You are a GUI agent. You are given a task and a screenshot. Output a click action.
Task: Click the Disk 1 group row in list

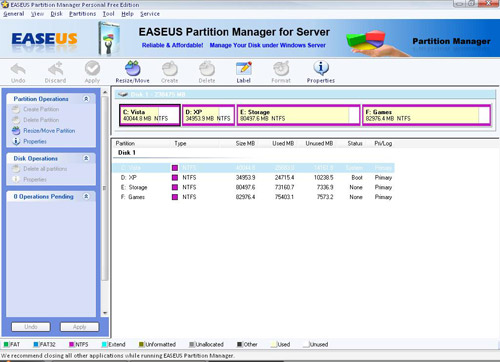click(127, 153)
